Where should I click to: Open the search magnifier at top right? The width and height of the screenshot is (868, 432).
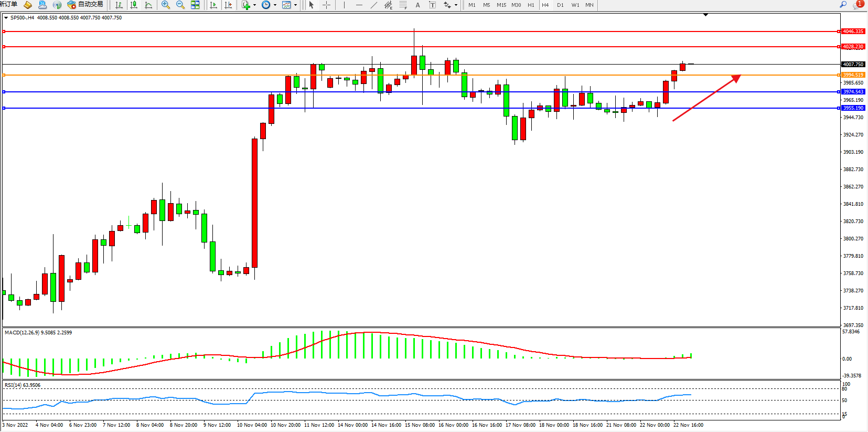pos(843,5)
